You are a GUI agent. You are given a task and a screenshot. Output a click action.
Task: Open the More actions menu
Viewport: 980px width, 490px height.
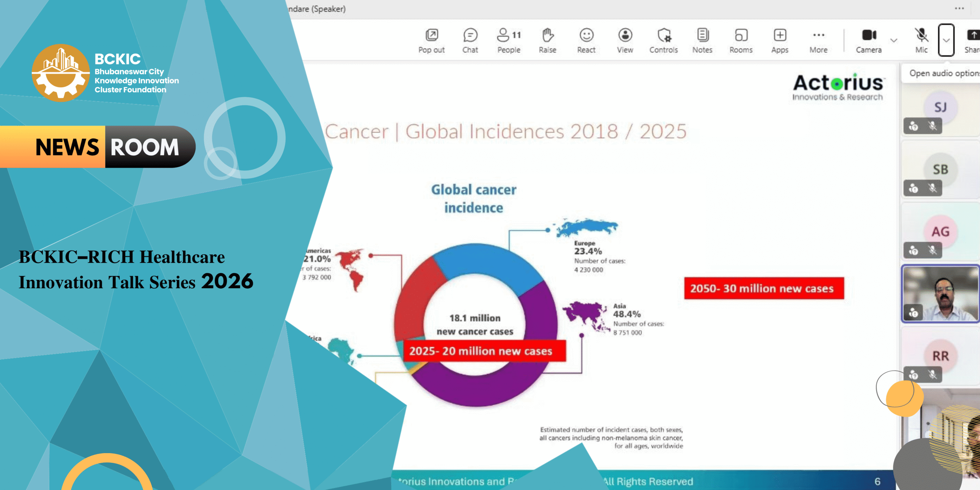tap(818, 40)
